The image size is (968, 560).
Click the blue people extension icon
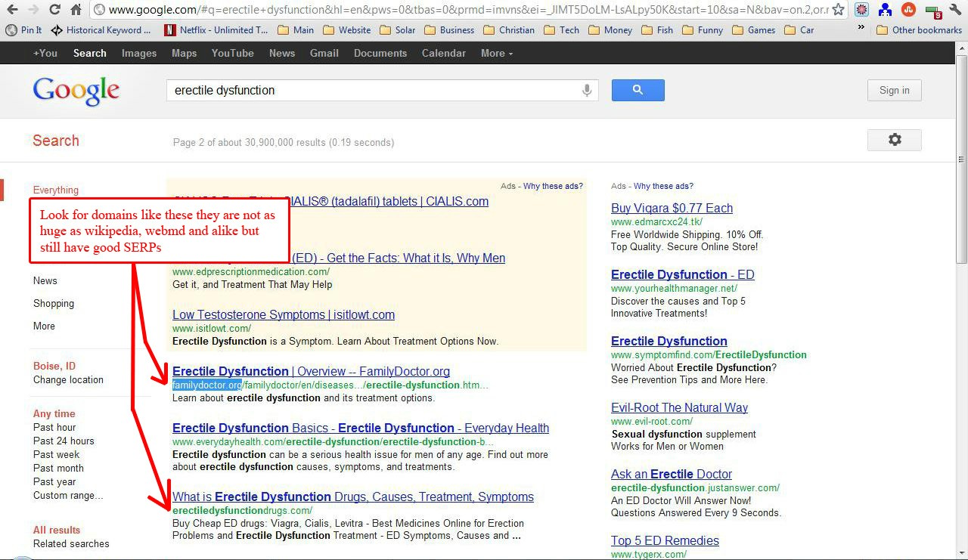point(885,10)
